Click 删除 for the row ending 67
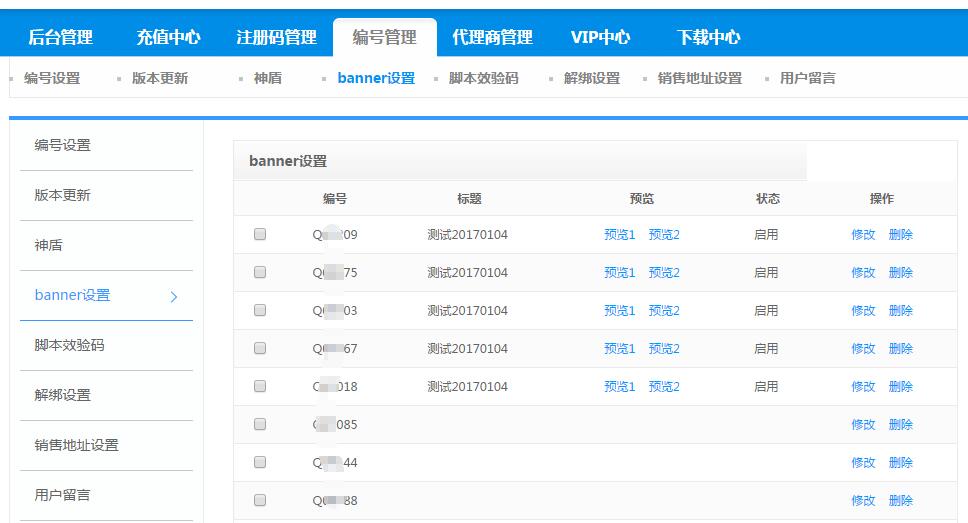Image resolution: width=968 pixels, height=523 pixels. point(900,349)
